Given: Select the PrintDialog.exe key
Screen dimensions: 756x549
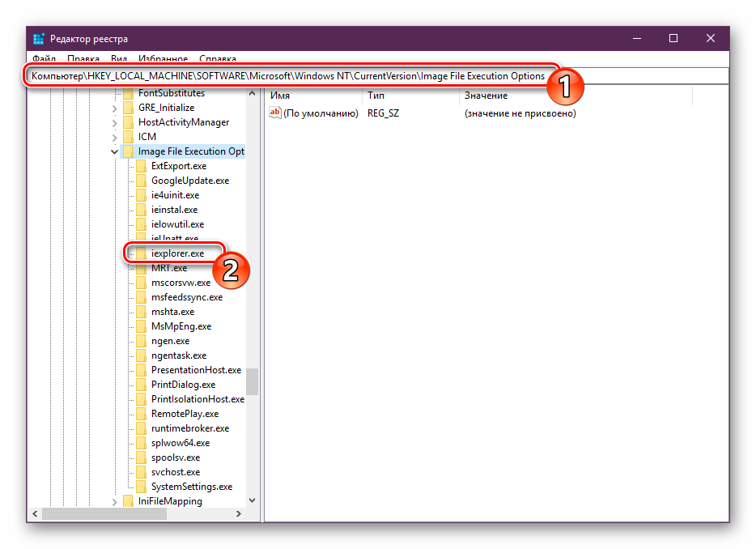Looking at the screenshot, I should (183, 385).
